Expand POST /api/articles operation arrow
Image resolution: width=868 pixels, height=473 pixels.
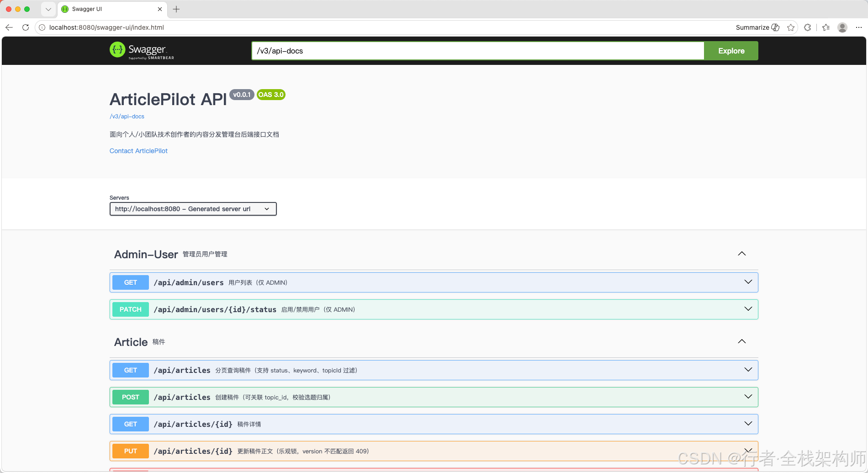[748, 397]
